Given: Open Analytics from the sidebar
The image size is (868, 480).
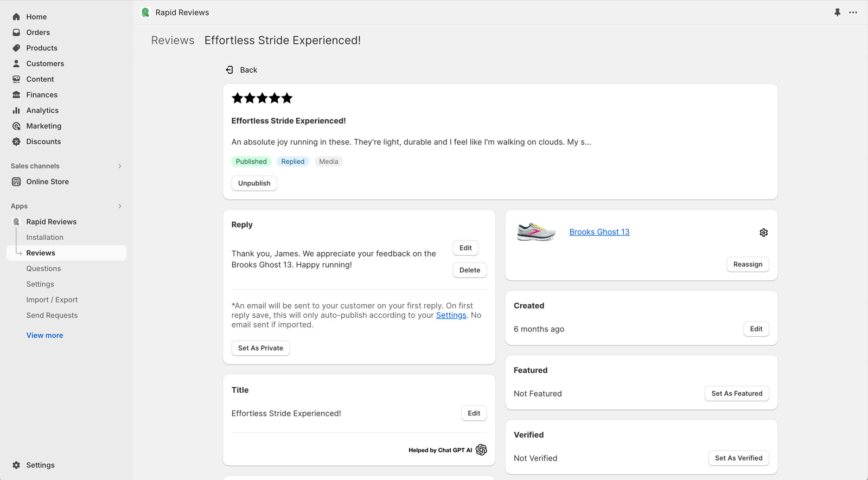Looking at the screenshot, I should [x=42, y=110].
